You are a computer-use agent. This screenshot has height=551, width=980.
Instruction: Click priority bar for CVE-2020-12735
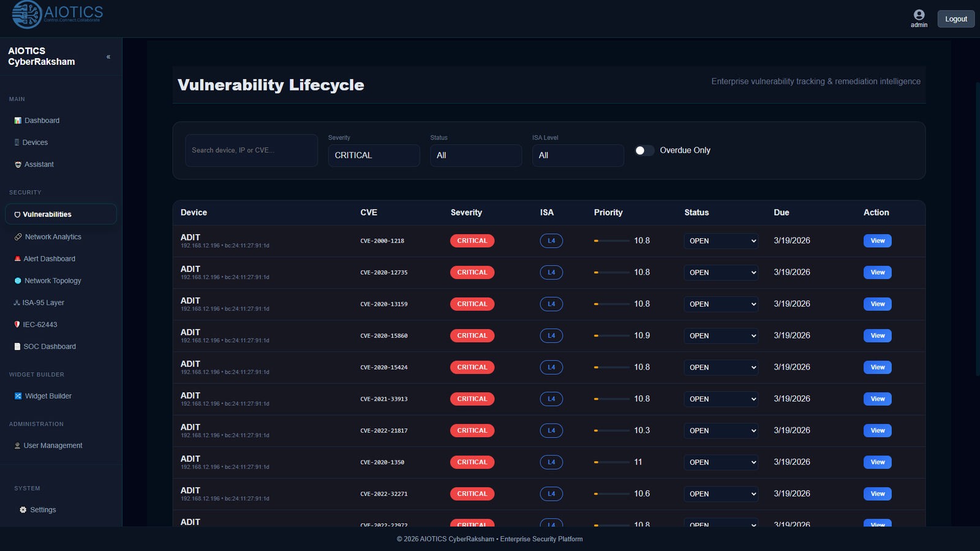611,272
